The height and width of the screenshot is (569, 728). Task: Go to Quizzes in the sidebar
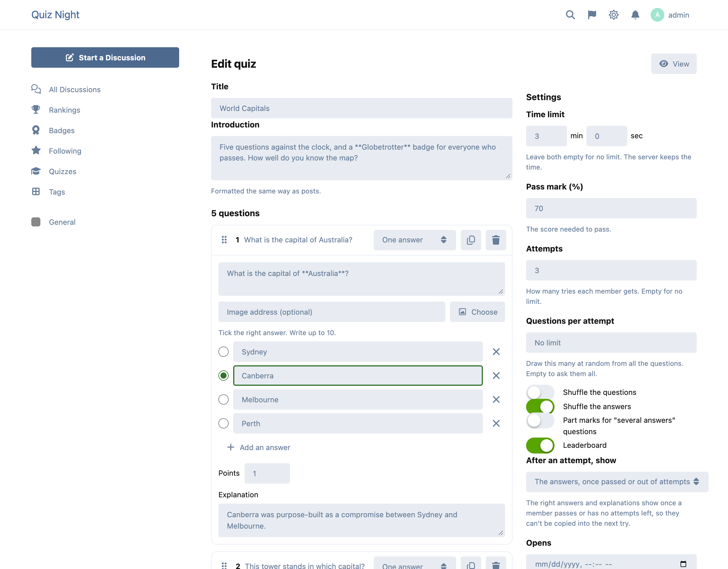pos(62,172)
